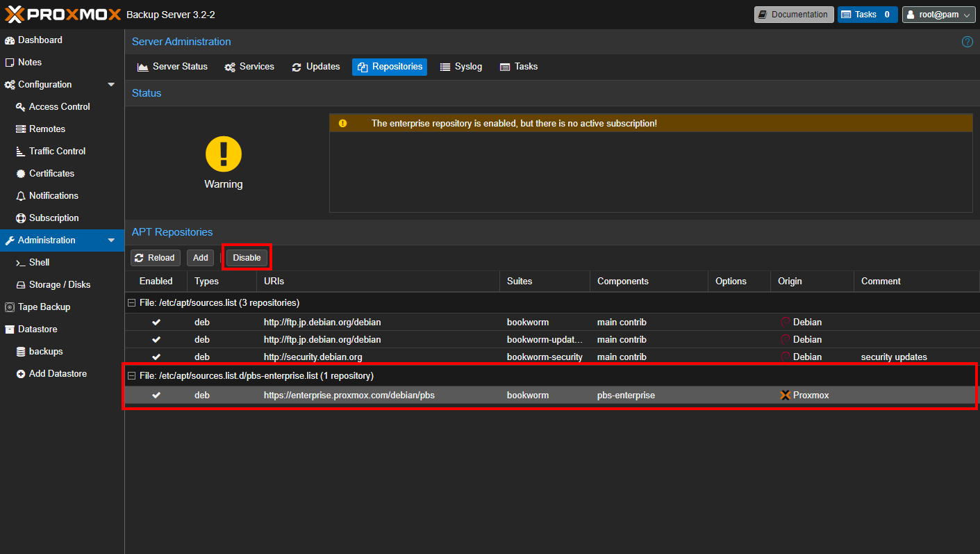Click Debian origin icon in security row

[786, 357]
